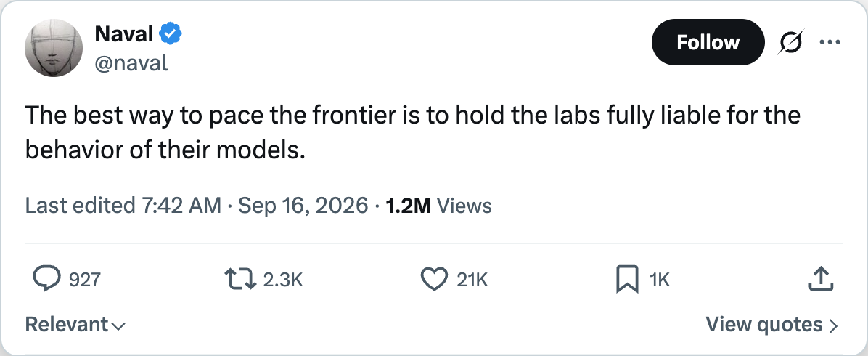Click the Naval display name
Screen dimensions: 868x356
tap(124, 34)
